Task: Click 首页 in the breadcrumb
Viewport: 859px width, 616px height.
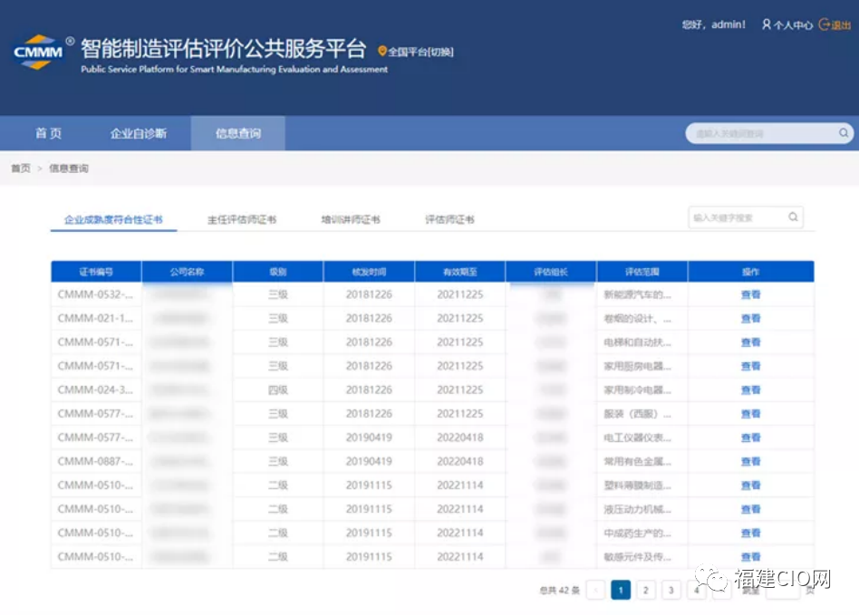Action: [x=20, y=168]
